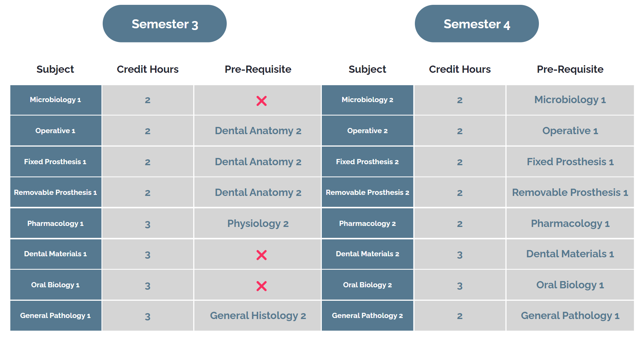Image resolution: width=644 pixels, height=338 pixels.
Task: Select the Dental Materials 2 subject cell
Action: (367, 254)
